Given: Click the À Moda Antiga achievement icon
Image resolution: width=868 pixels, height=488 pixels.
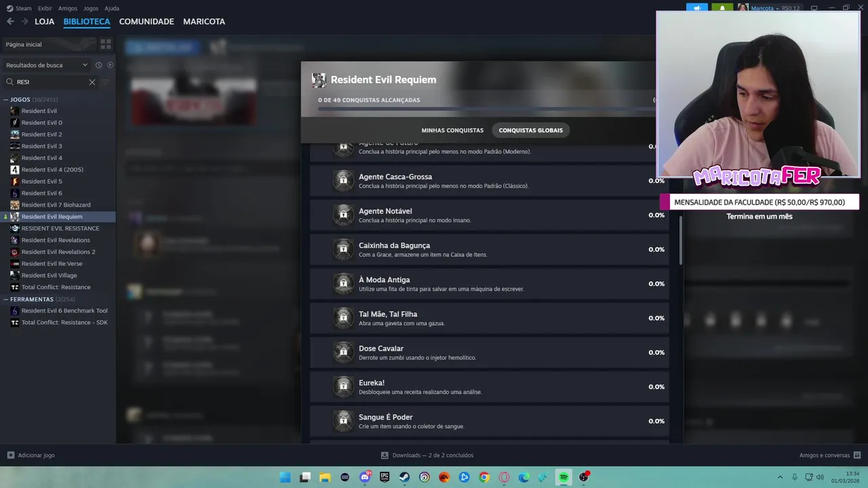Looking at the screenshot, I should [x=343, y=283].
